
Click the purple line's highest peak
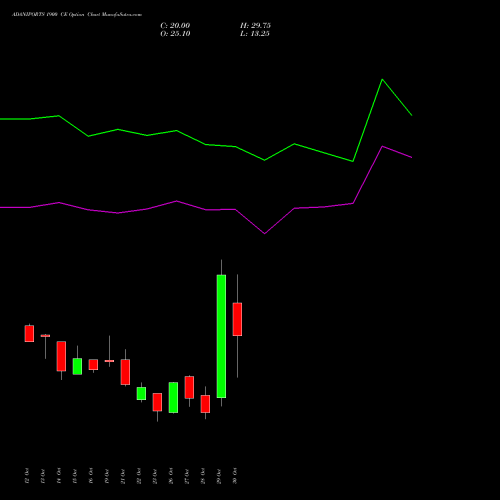coord(382,146)
